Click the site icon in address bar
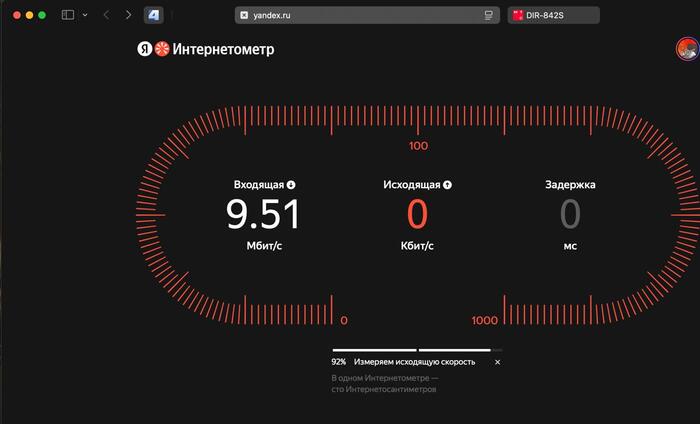The height and width of the screenshot is (424, 700). pyautogui.click(x=244, y=15)
